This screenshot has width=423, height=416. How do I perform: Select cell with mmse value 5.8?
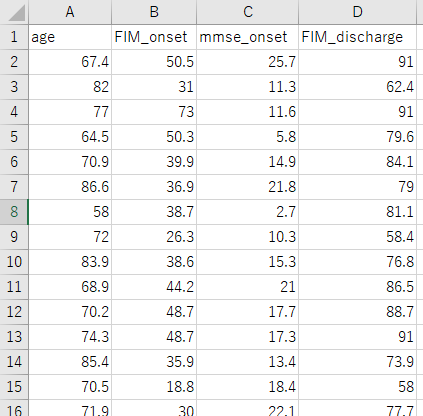pos(247,137)
